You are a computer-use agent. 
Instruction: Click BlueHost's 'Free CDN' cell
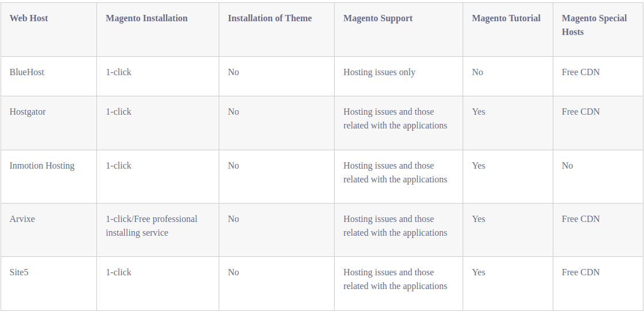click(580, 72)
